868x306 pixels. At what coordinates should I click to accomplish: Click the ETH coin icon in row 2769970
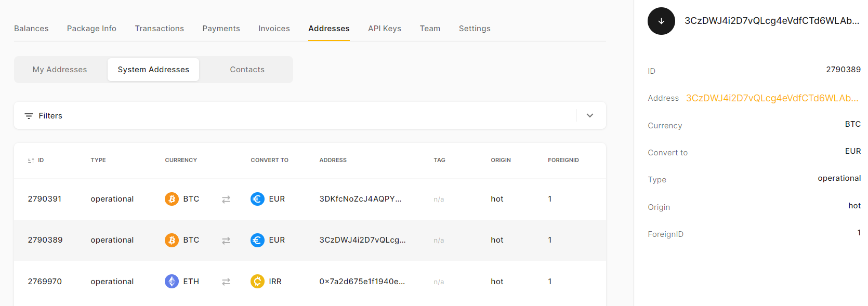(x=172, y=281)
